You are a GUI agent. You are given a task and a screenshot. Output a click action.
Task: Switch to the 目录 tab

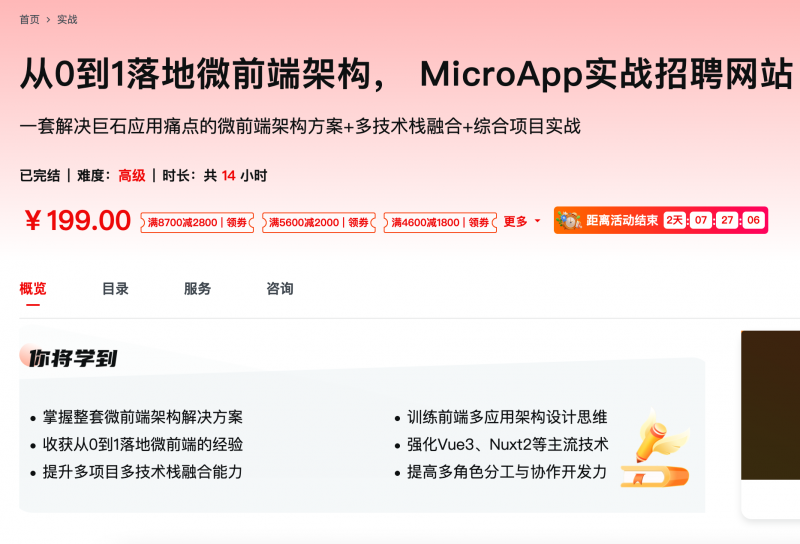click(x=115, y=289)
